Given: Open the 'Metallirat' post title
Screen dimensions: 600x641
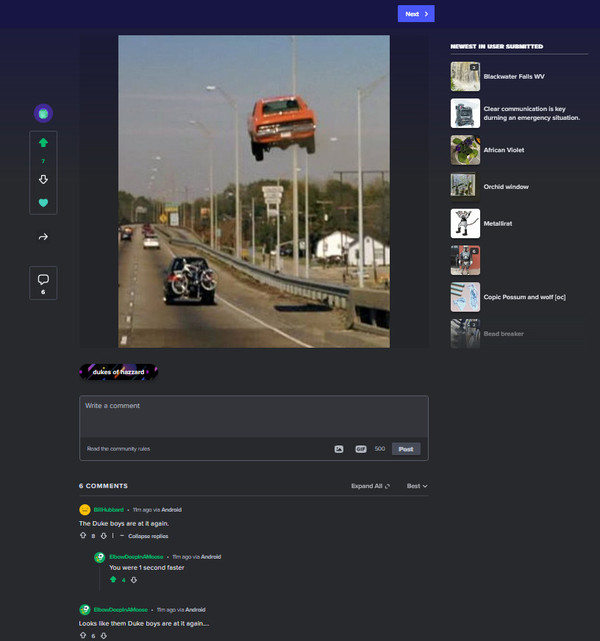Looking at the screenshot, I should 498,224.
